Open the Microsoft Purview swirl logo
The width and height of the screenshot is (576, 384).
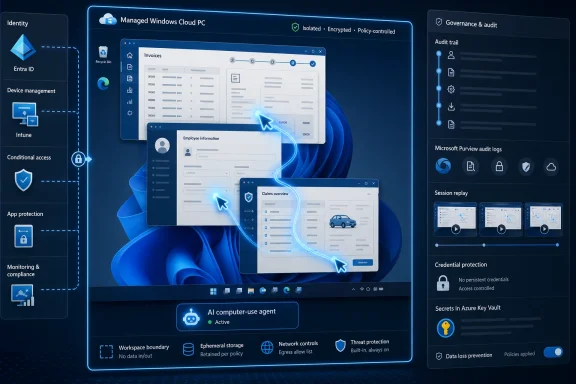443,166
